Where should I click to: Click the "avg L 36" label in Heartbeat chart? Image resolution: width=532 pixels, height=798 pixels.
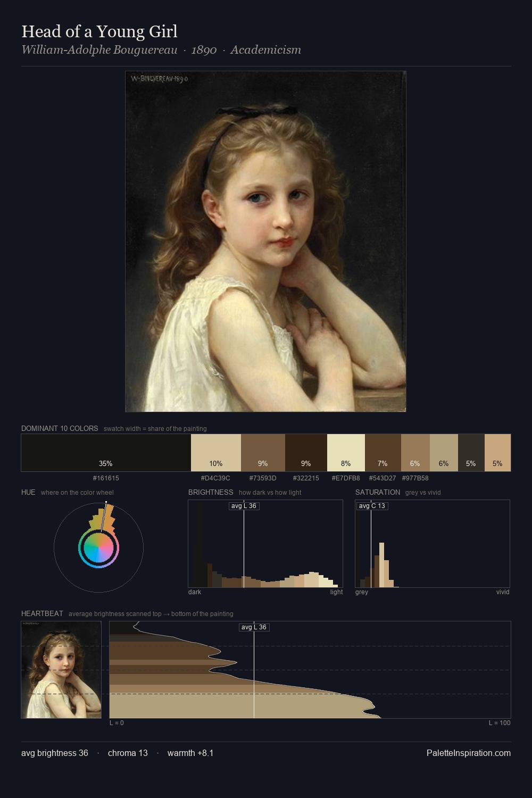[254, 627]
